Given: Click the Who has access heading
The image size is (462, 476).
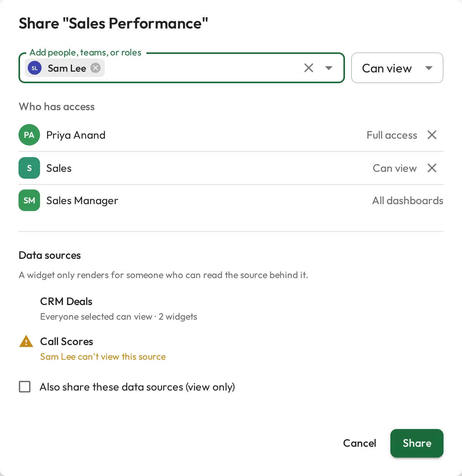Looking at the screenshot, I should click(x=57, y=107).
